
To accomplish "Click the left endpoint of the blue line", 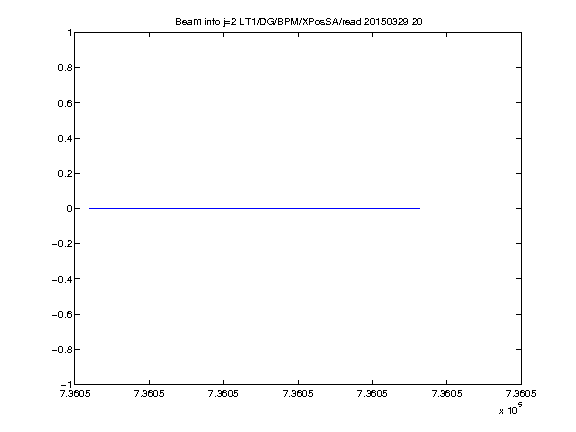I will click(x=89, y=208).
